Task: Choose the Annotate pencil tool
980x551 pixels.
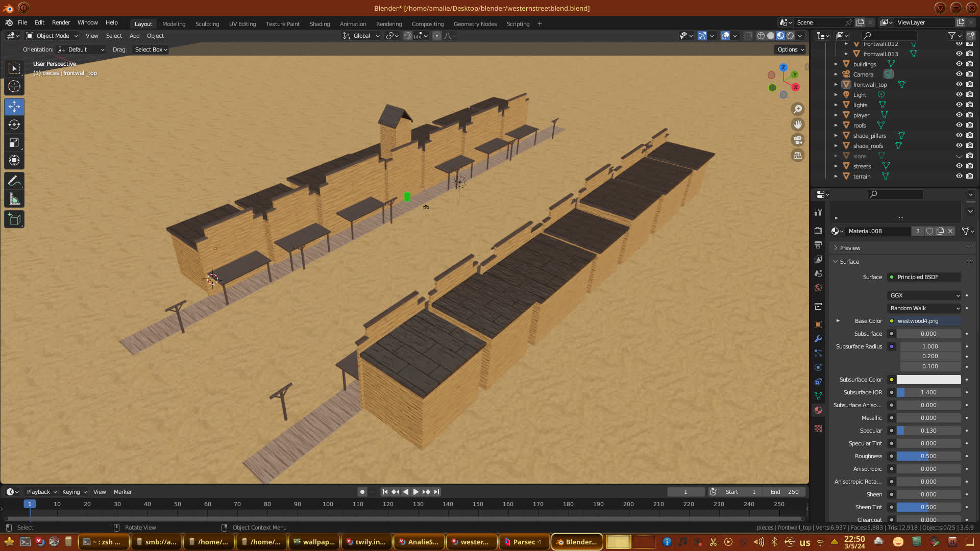Action: (14, 181)
